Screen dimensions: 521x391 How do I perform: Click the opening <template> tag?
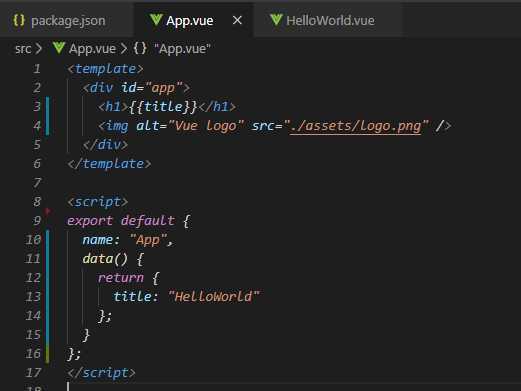[105, 69]
